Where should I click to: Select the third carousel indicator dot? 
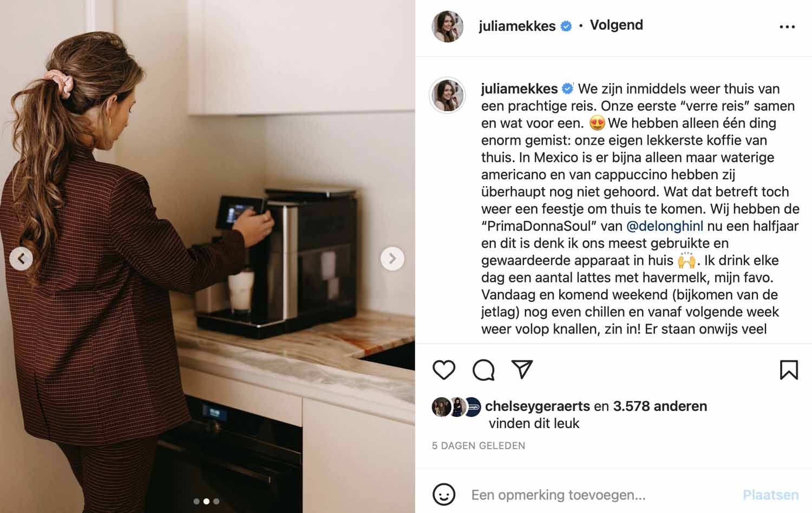[x=217, y=502]
